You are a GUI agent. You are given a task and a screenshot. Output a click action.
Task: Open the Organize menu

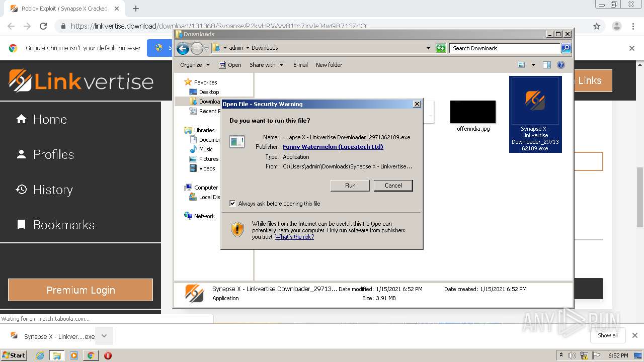point(195,65)
